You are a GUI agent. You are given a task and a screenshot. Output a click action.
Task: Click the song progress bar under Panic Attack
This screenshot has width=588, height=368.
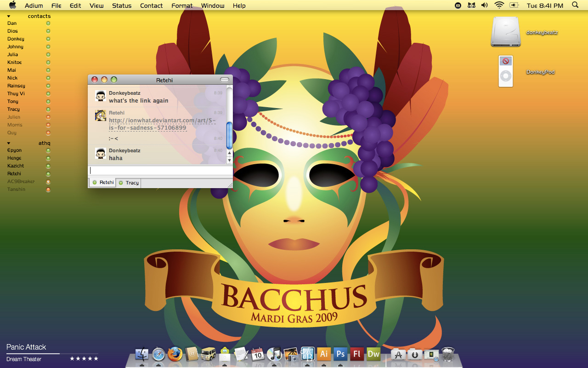[x=52, y=354]
